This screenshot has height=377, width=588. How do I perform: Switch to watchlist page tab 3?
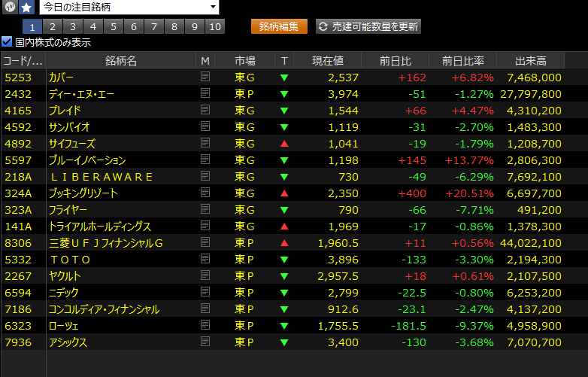point(73,26)
